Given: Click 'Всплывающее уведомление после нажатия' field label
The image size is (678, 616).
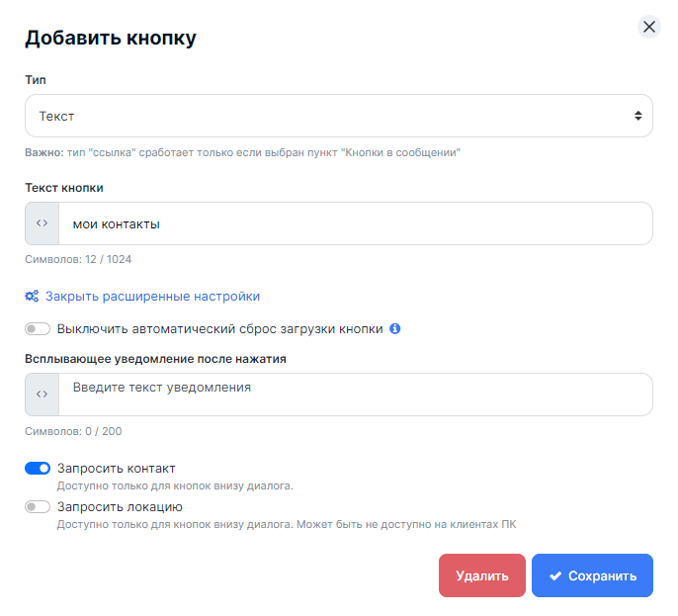Looking at the screenshot, I should 155,358.
